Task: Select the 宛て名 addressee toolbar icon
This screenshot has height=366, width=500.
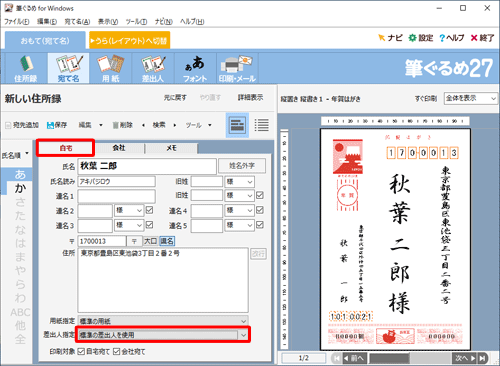Action: [x=68, y=68]
